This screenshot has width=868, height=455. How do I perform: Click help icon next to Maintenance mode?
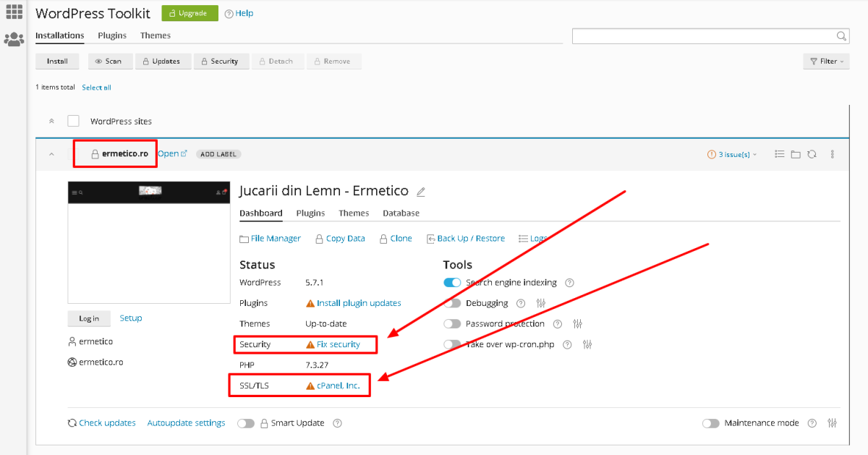812,423
